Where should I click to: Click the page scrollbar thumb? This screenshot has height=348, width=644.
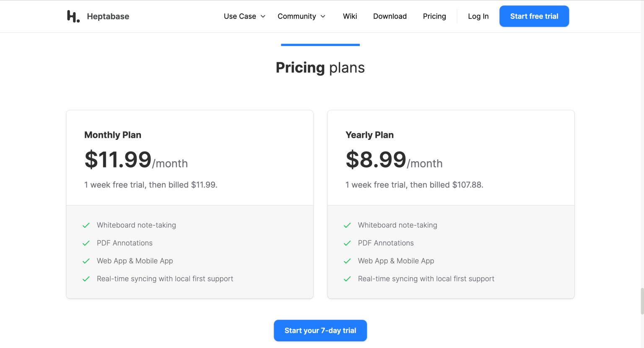point(642,301)
